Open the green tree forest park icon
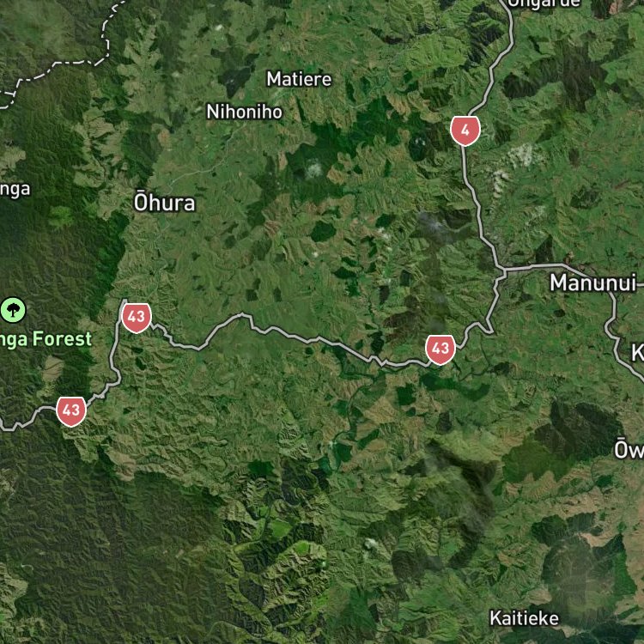644x644 pixels. tap(13, 310)
